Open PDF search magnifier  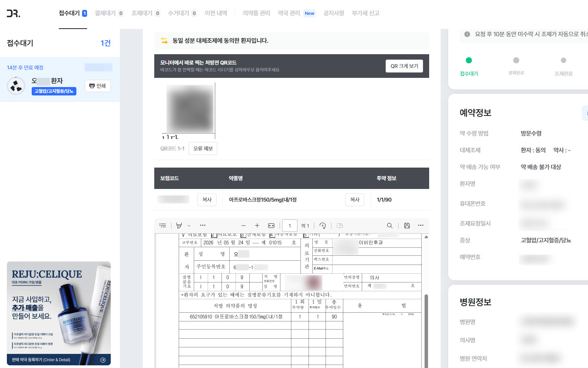click(389, 226)
